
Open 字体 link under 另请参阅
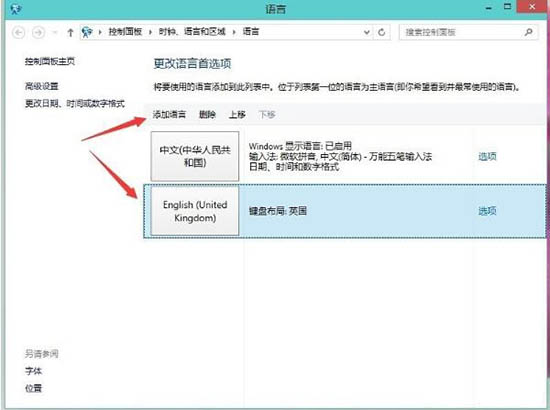click(33, 371)
